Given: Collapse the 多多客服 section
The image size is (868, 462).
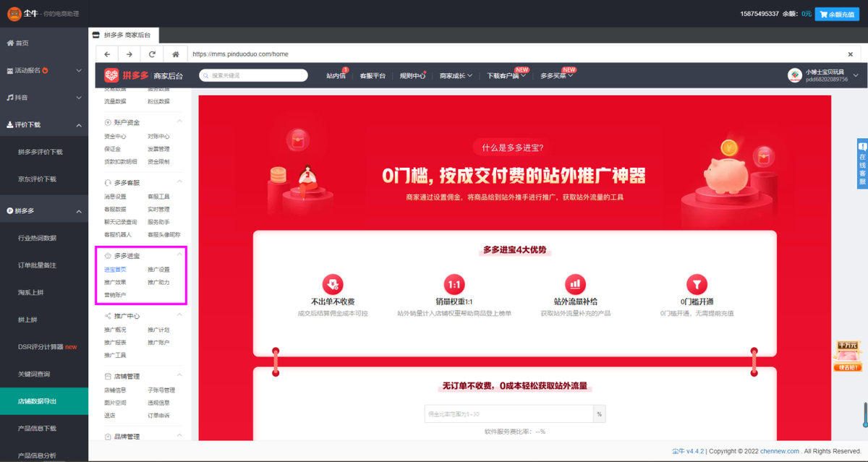Looking at the screenshot, I should point(179,182).
